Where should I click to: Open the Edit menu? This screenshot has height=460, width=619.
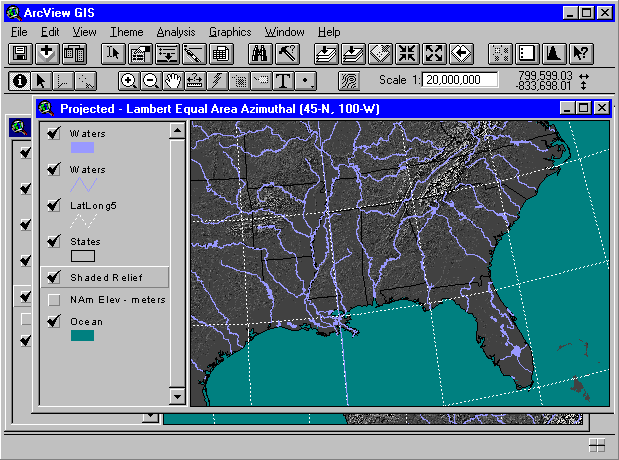coord(50,32)
